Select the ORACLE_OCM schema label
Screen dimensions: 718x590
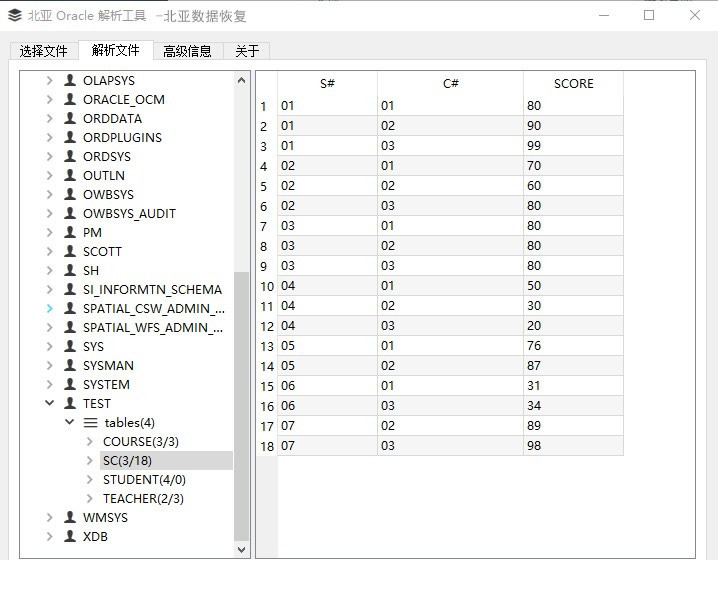tap(124, 99)
